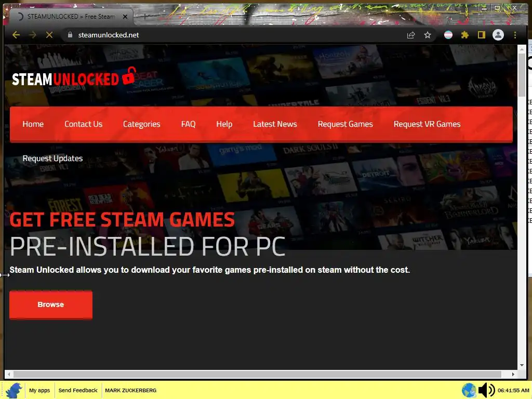Bookmark this page with the star icon
This screenshot has width=532, height=399.
tap(428, 35)
